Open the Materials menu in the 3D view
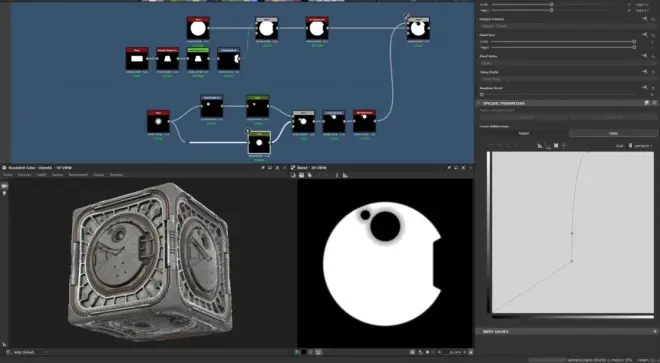 point(24,175)
